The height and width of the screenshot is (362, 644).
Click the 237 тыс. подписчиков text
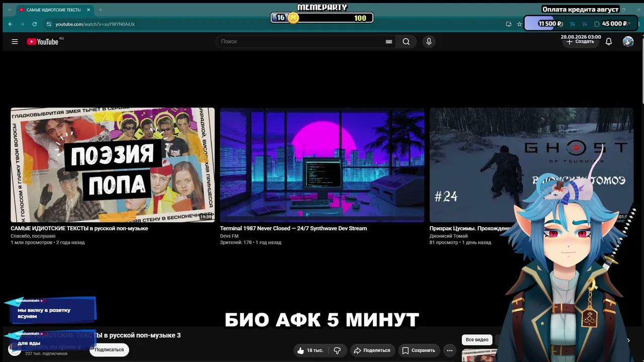46,354
